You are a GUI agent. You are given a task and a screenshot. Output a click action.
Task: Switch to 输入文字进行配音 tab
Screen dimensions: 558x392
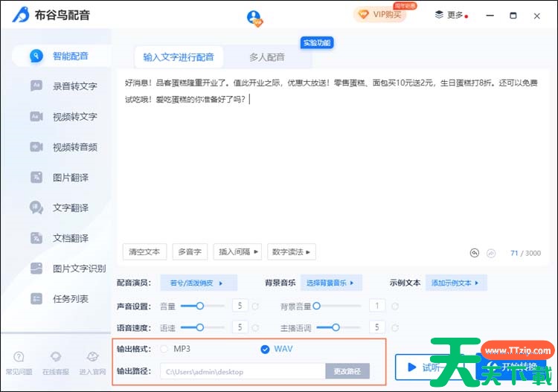coord(179,57)
